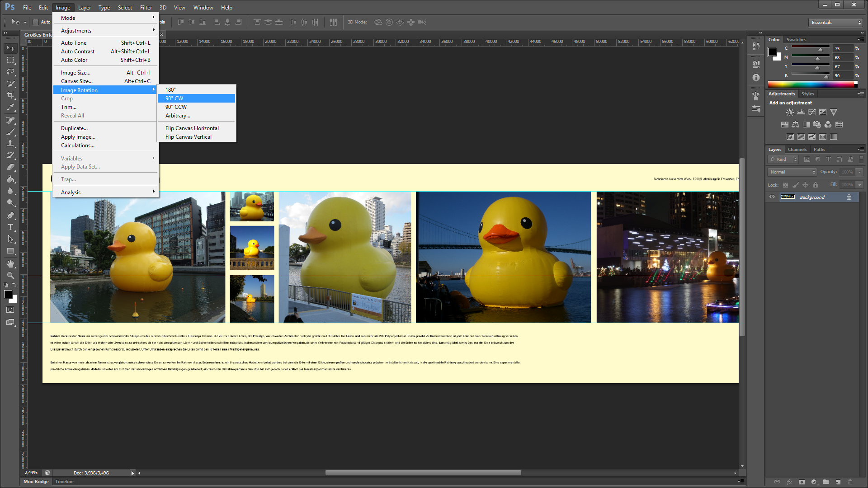Select the Pen tool

tap(10, 216)
